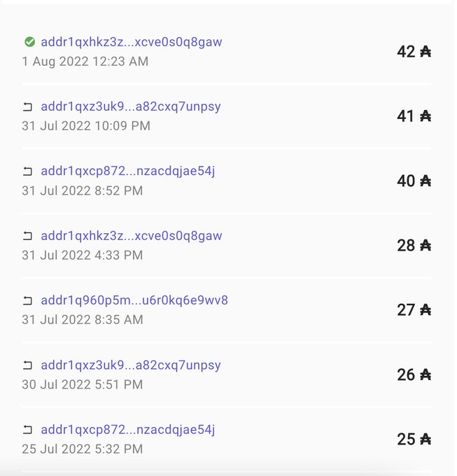Click the return arrow icon beside the 26 ADA bid
Image resolution: width=457 pixels, height=476 pixels.
click(x=27, y=365)
